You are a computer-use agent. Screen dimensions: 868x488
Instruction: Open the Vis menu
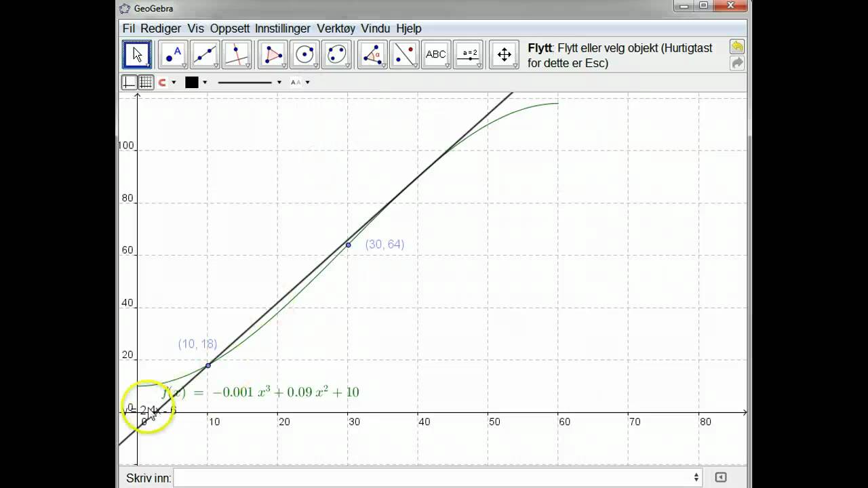point(196,28)
